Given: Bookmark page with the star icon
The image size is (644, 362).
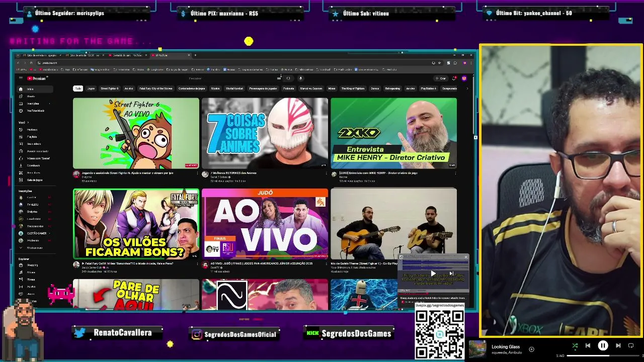Looking at the screenshot, I should point(439,63).
